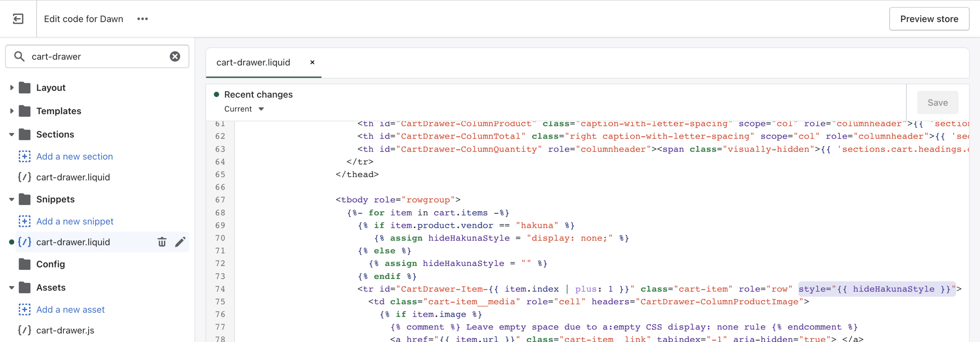Open cart-drawer.js under Assets
Viewport: 980px width, 342px height.
point(65,330)
